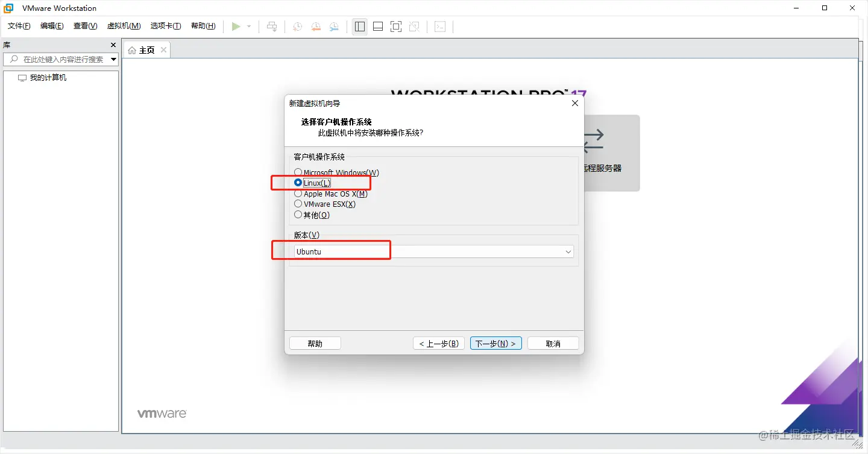Click the 下一步 button

pos(495,342)
